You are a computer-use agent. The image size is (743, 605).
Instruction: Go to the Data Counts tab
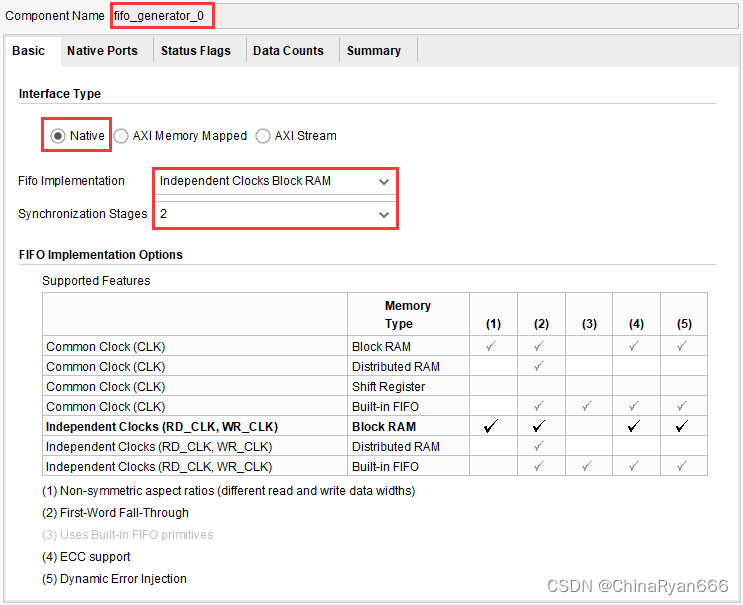(x=288, y=51)
